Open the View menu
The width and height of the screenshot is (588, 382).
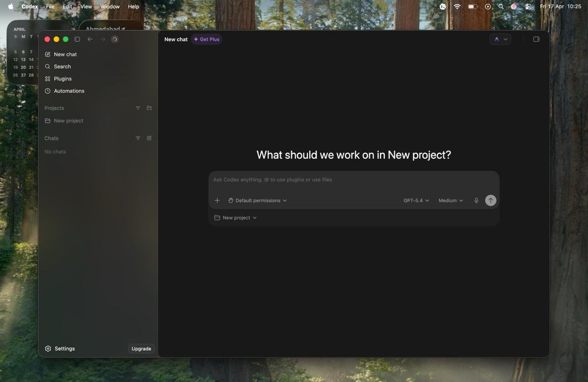(86, 6)
